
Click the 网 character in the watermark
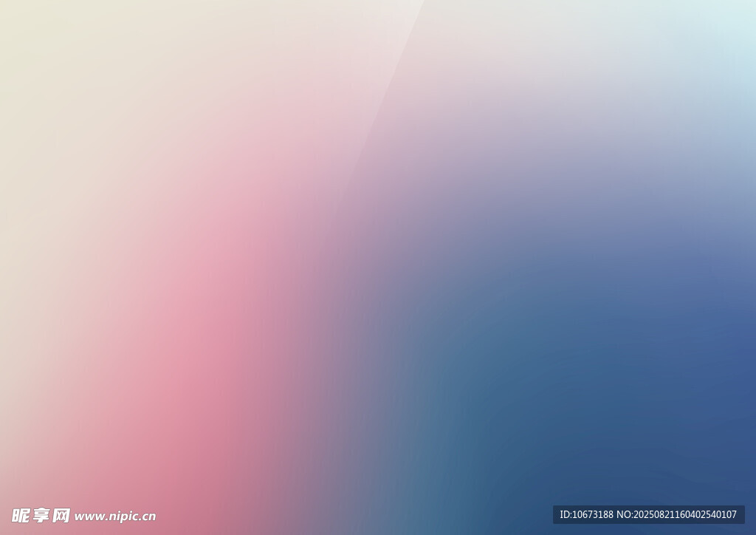pos(61,515)
